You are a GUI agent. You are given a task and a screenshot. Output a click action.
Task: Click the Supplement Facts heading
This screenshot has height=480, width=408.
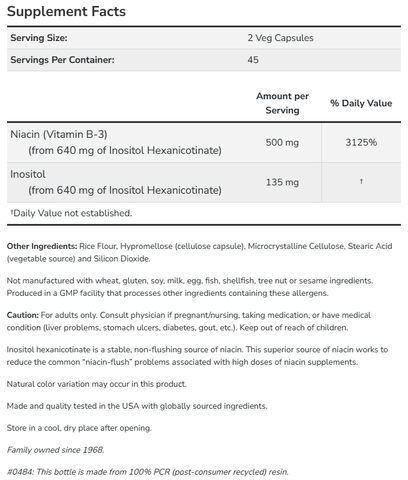pos(66,12)
